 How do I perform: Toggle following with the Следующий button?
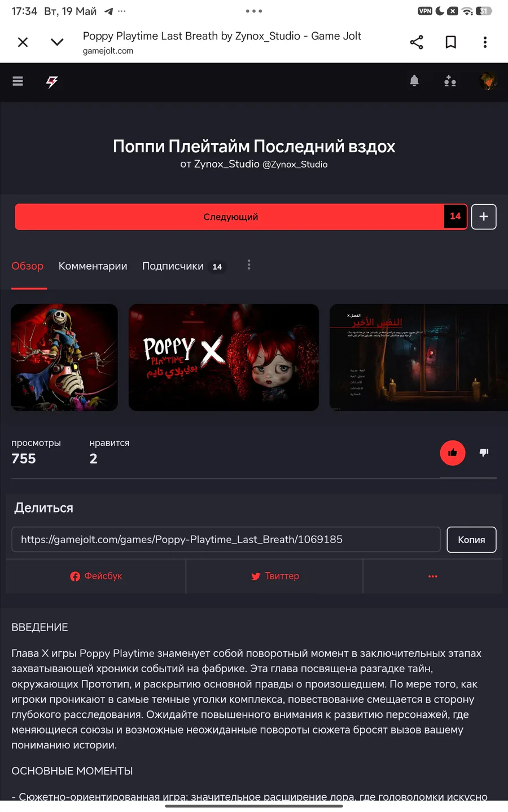tap(230, 217)
